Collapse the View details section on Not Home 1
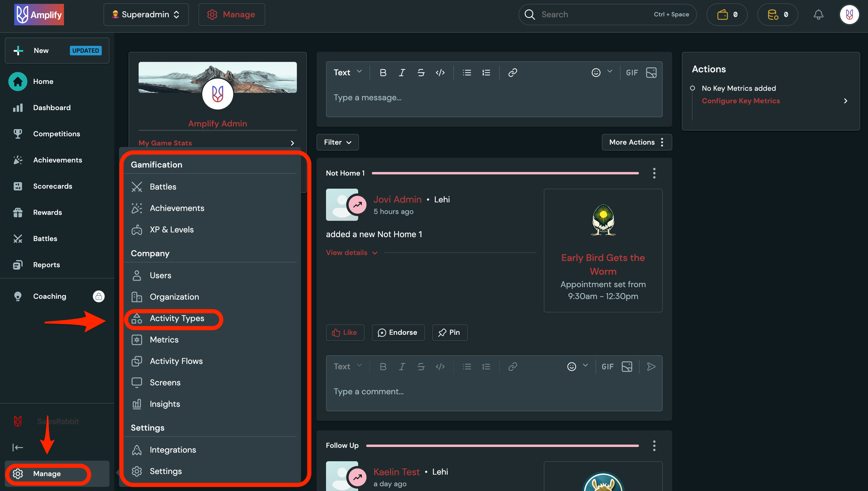Screen dimensions: 868x491 point(352,252)
